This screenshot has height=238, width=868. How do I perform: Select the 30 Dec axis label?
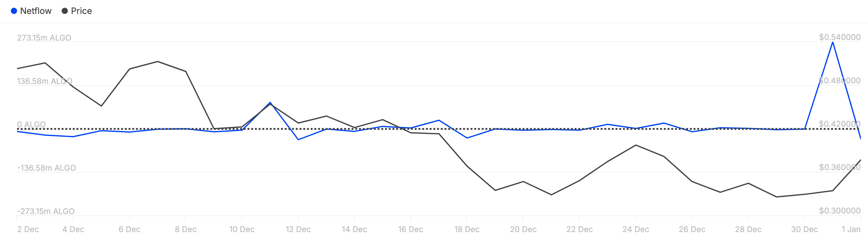804,229
